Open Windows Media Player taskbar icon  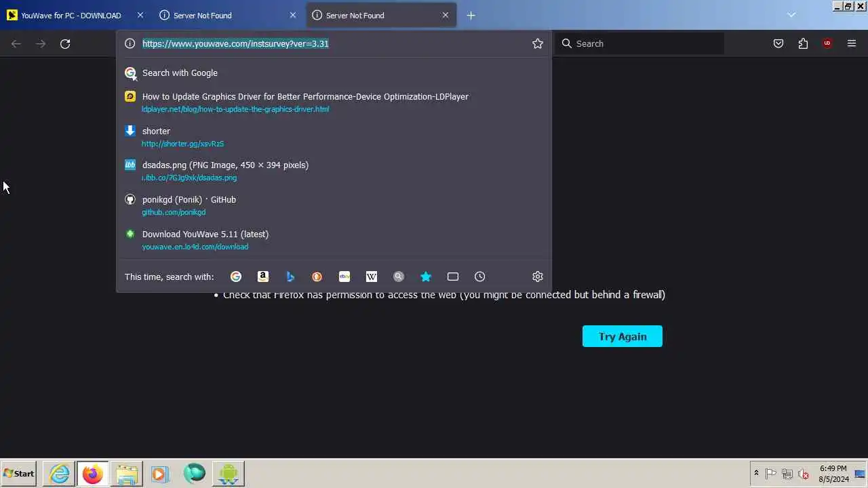tap(160, 474)
